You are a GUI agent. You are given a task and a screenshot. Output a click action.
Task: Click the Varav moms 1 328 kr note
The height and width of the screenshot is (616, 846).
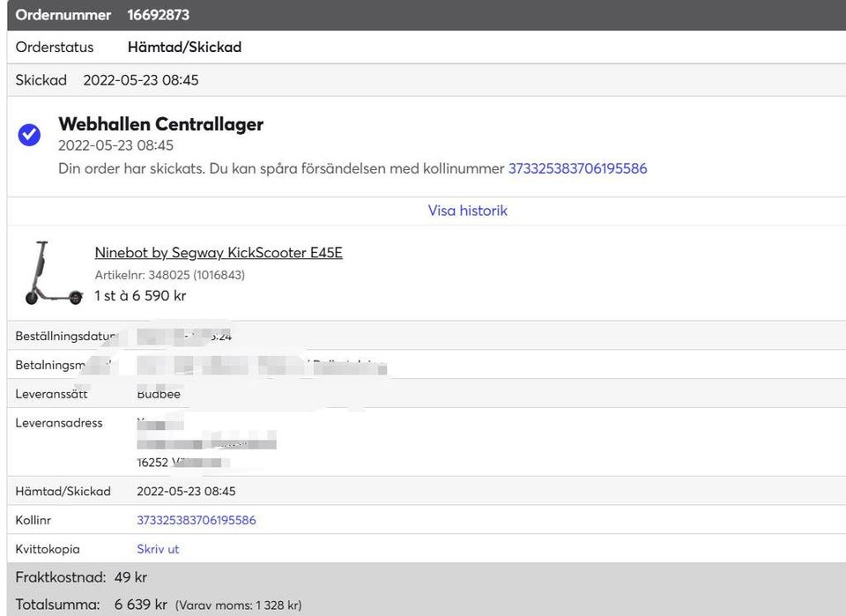pos(239,605)
